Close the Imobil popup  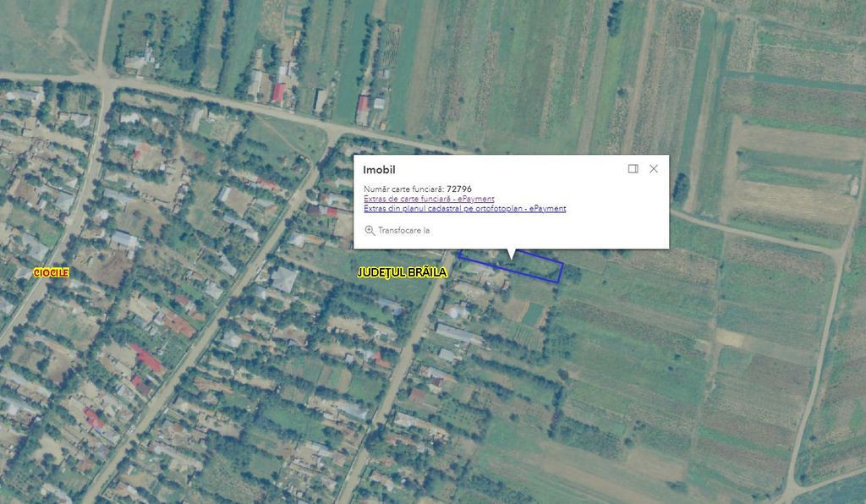654,169
